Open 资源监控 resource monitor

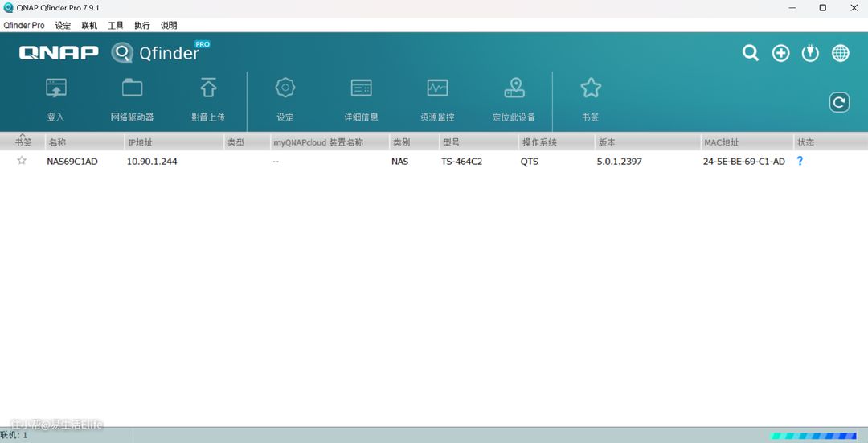coord(437,88)
